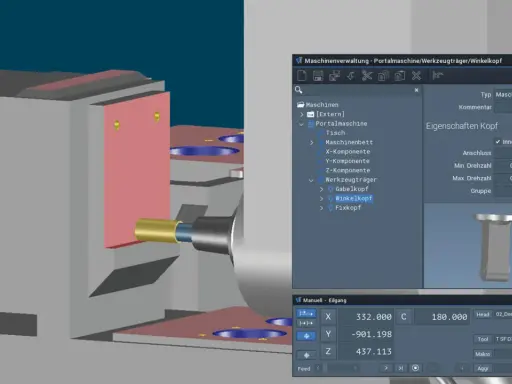Click the Kommentar input field
The width and height of the screenshot is (512, 384).
503,107
